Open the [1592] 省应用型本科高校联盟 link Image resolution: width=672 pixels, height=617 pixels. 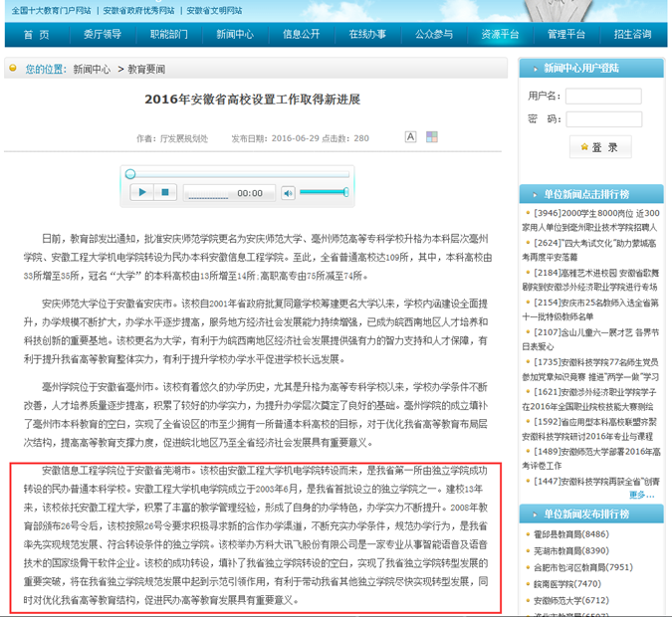(589, 429)
